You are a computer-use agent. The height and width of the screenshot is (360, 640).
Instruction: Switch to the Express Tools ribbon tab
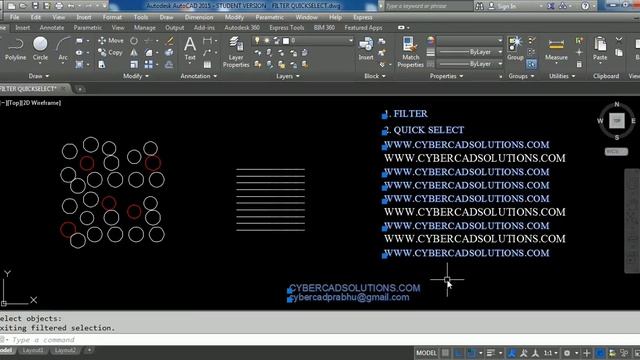pyautogui.click(x=287, y=27)
